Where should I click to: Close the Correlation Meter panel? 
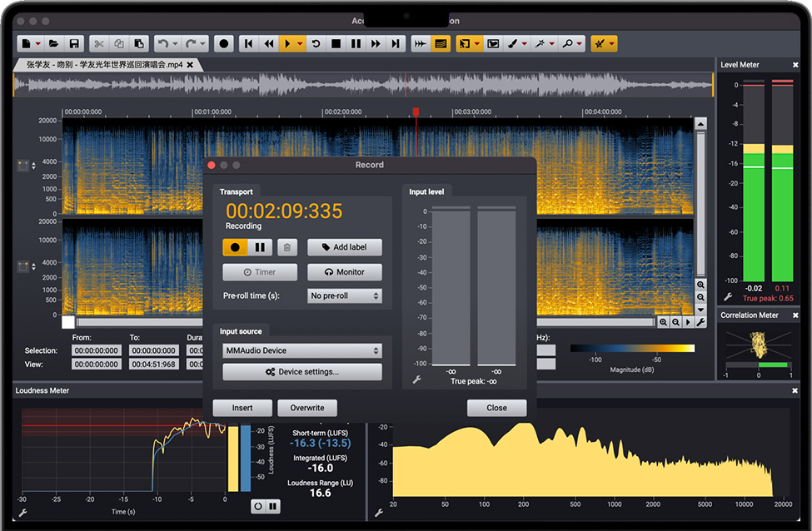click(x=795, y=315)
